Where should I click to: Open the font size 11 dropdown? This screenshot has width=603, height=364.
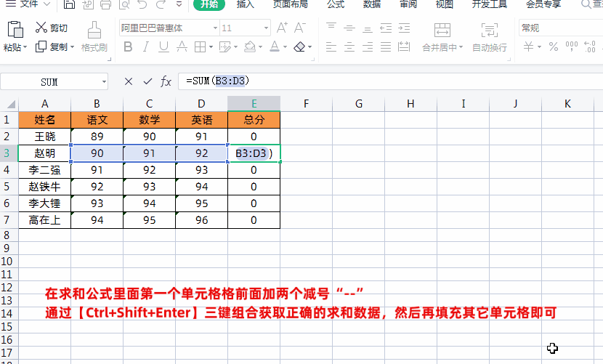(x=266, y=28)
